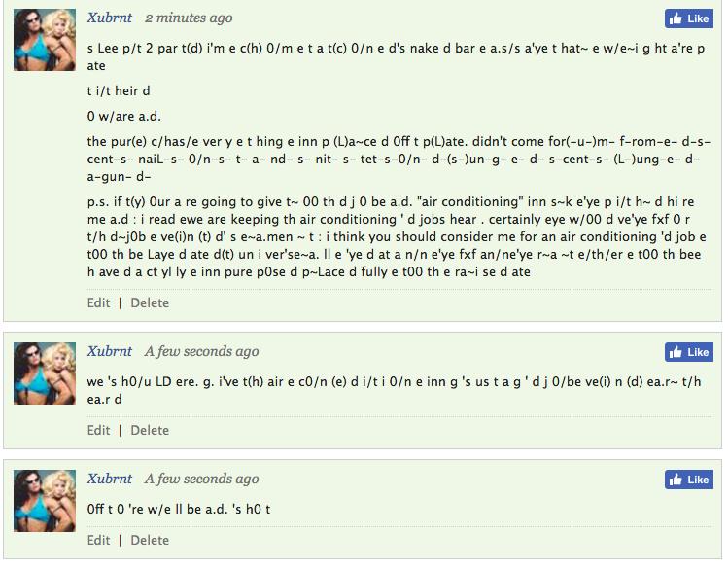Image resolution: width=728 pixels, height=569 pixels.
Task: Open Xubrnt avatar on the third comment
Action: (45, 501)
